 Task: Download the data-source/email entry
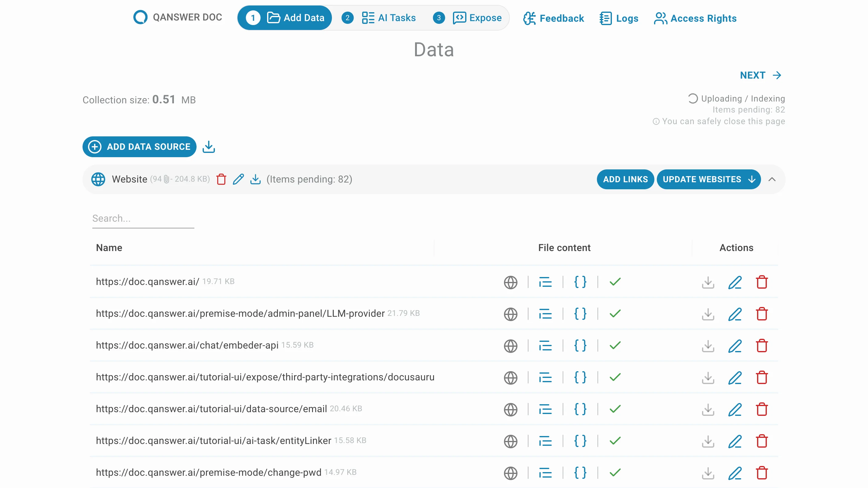point(708,409)
